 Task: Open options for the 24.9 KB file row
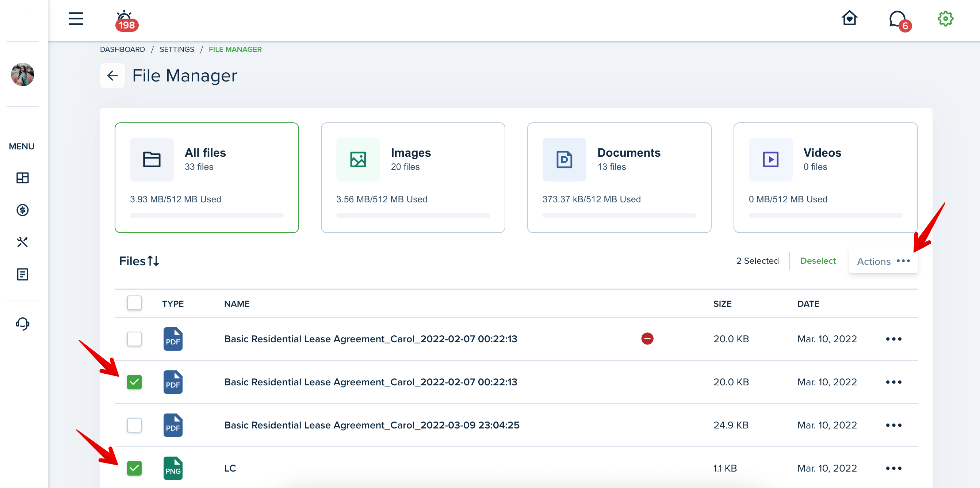(893, 425)
